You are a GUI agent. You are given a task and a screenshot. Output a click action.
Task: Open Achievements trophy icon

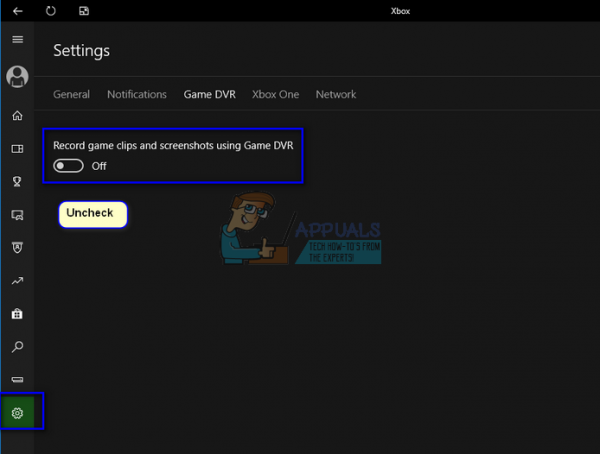[x=17, y=181]
